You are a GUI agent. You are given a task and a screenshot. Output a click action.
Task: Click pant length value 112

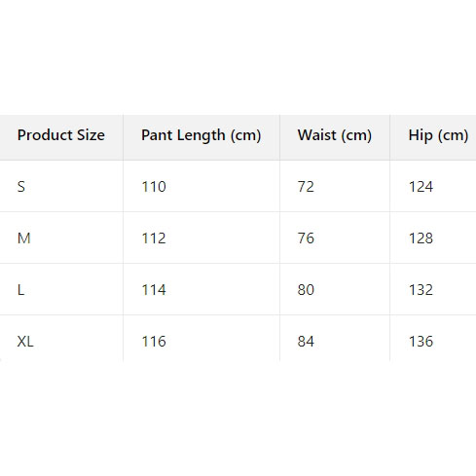pyautogui.click(x=154, y=238)
